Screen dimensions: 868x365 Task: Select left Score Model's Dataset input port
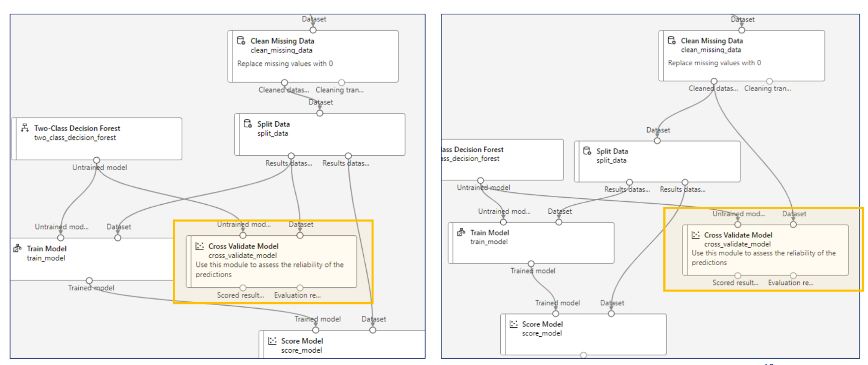373,330
